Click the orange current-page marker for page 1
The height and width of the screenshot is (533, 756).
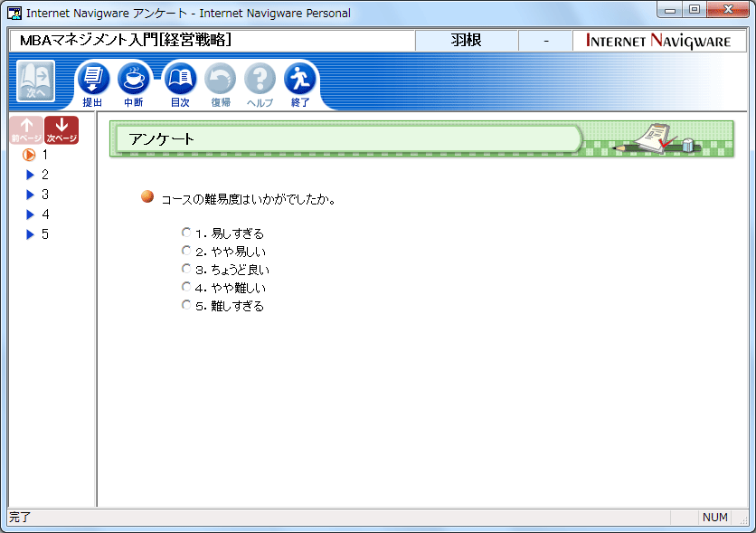coord(29,155)
